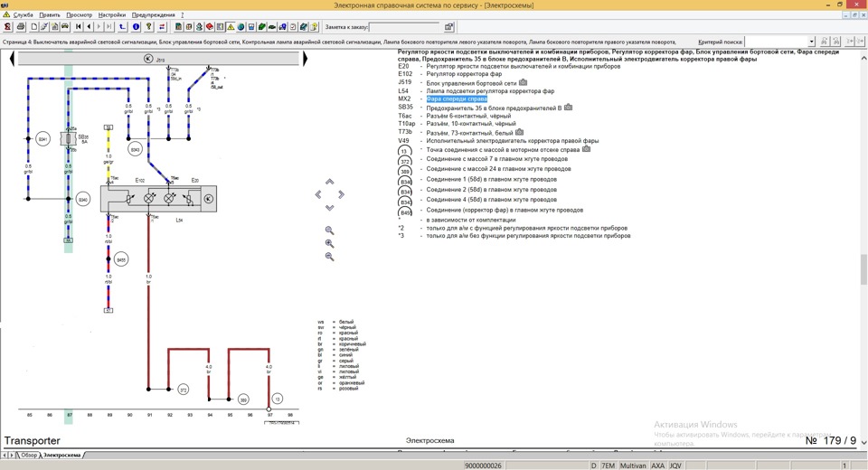This screenshot has width=868, height=470.
Task: Click the vertical scrollbar thumb
Action: [x=863, y=269]
